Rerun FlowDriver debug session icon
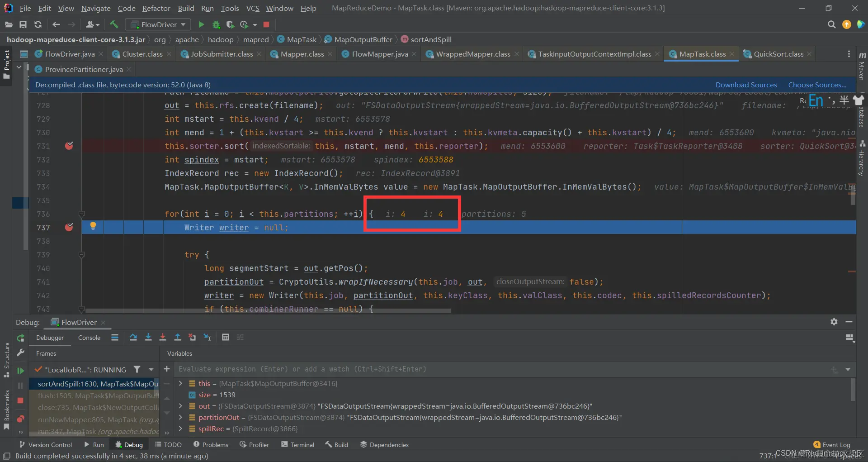This screenshot has height=462, width=868. [x=20, y=338]
